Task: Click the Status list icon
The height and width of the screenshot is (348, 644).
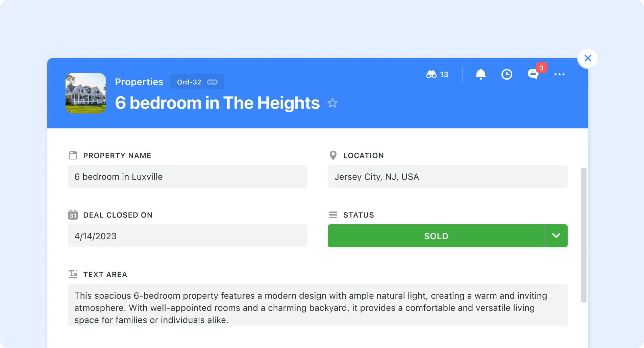Action: point(333,215)
